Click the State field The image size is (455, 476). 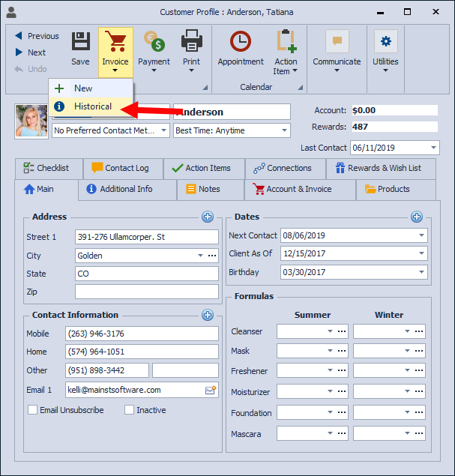(147, 274)
